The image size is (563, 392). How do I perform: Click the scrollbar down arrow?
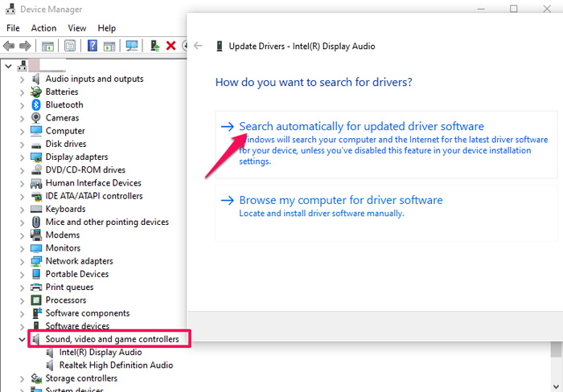(x=557, y=387)
